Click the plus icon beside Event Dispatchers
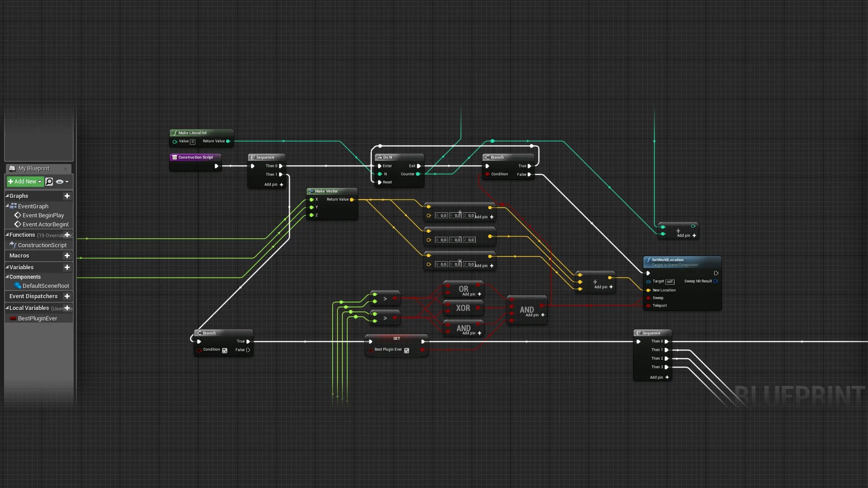 click(x=67, y=296)
